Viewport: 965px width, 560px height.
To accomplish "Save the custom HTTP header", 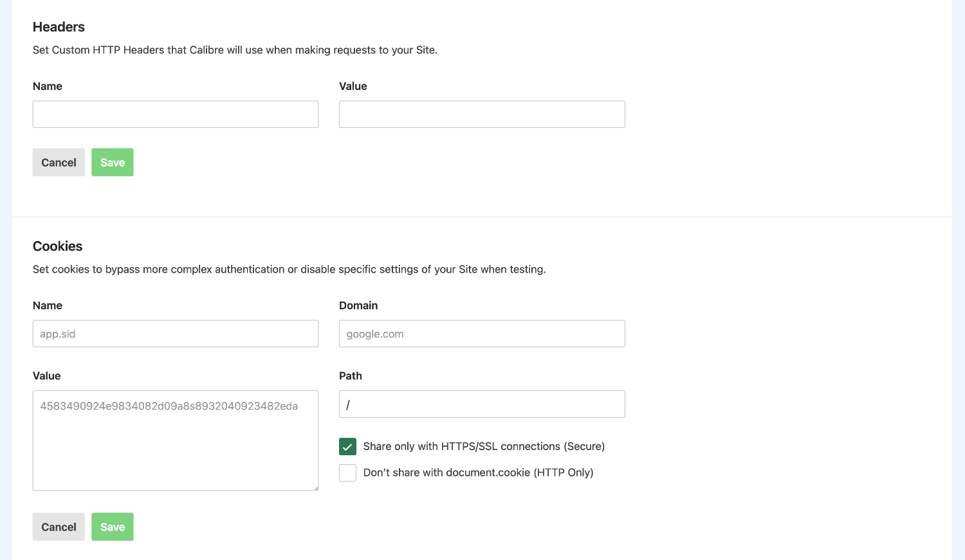I will (x=112, y=162).
